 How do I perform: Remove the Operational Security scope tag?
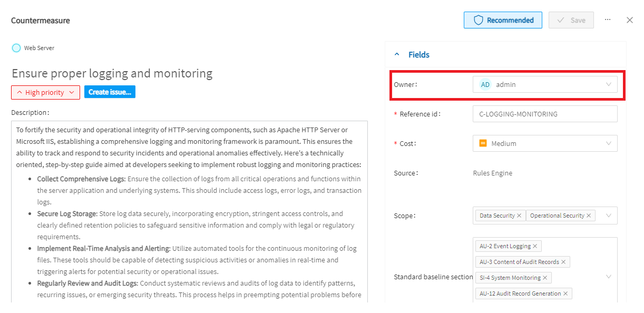click(589, 216)
